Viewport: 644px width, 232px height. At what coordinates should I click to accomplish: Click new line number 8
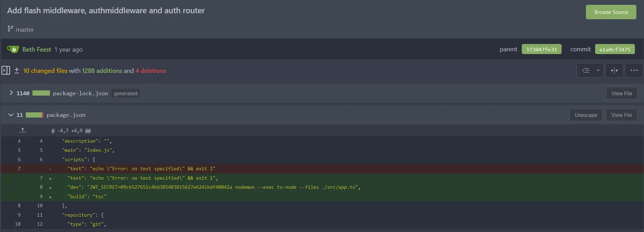[41, 187]
